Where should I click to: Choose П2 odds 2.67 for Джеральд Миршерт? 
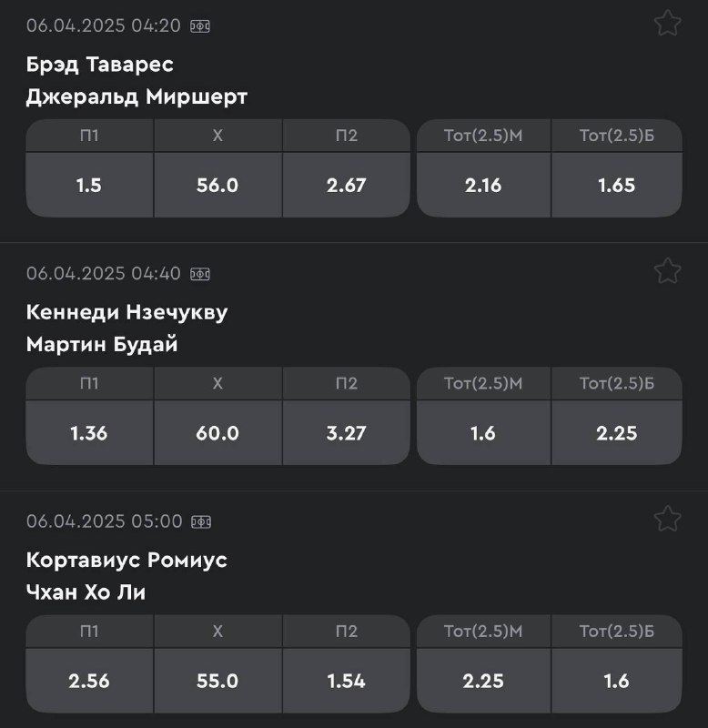(x=347, y=186)
